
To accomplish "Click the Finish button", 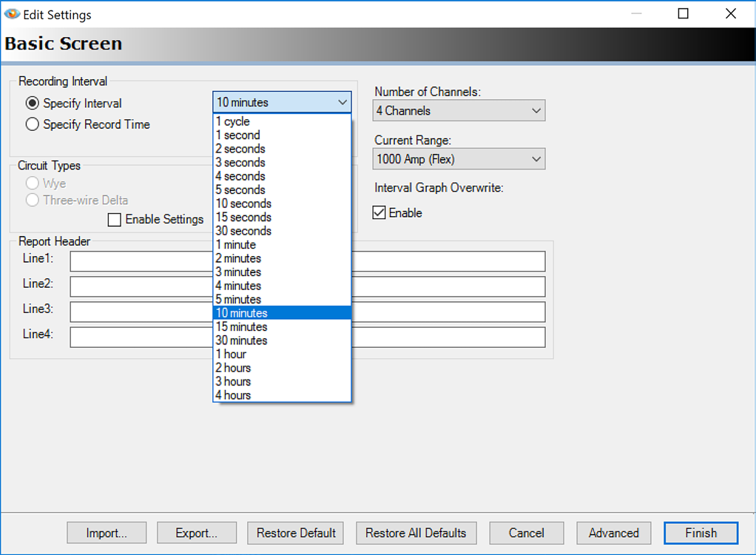I will [700, 533].
